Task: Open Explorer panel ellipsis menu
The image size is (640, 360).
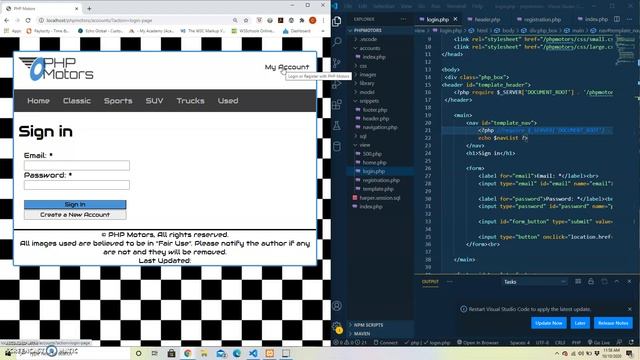Action: tap(403, 19)
